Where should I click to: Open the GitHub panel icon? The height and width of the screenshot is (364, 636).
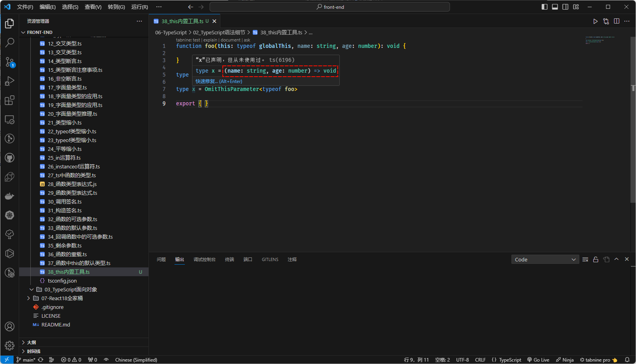click(x=10, y=158)
